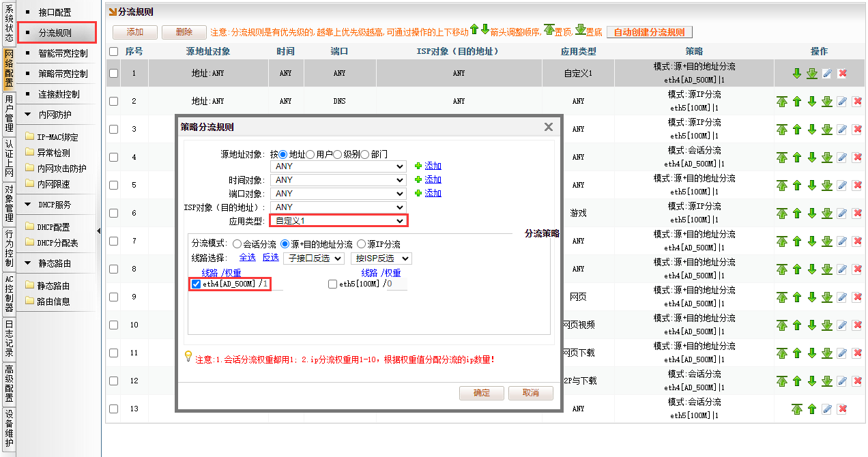
Task: Edit rule 3 using the pencil icon
Action: 842,130
